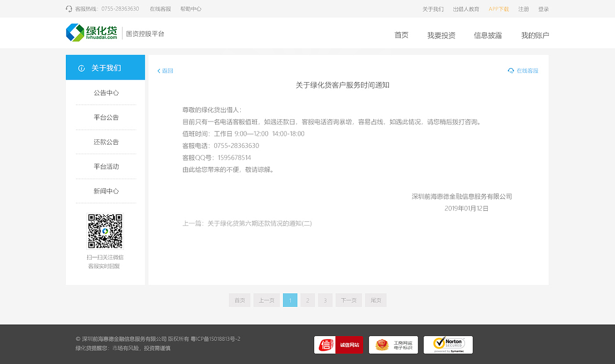615x364 pixels.
Task: Click the 返回 back link above the notice
Action: [165, 70]
